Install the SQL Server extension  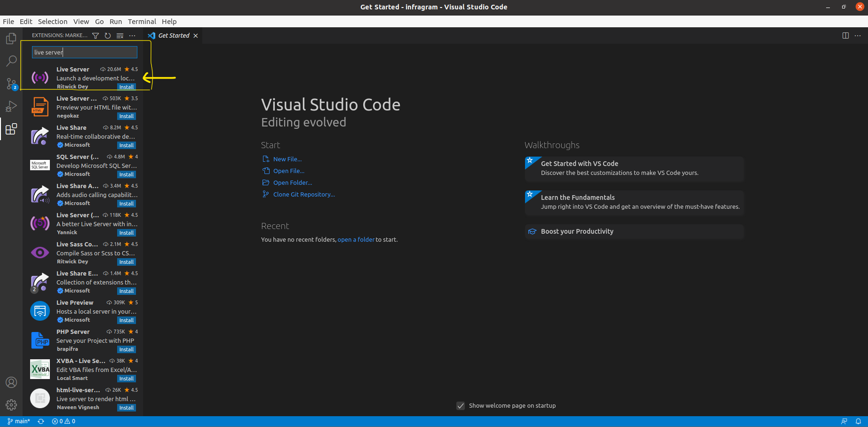(x=127, y=174)
